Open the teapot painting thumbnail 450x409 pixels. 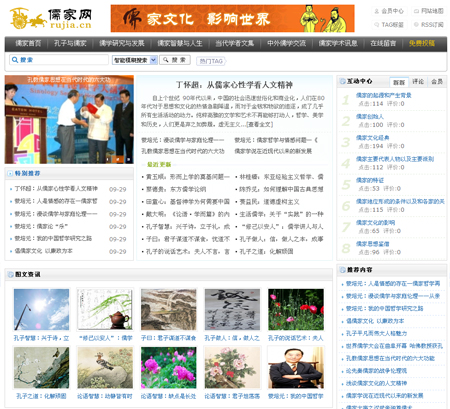(x=105, y=310)
